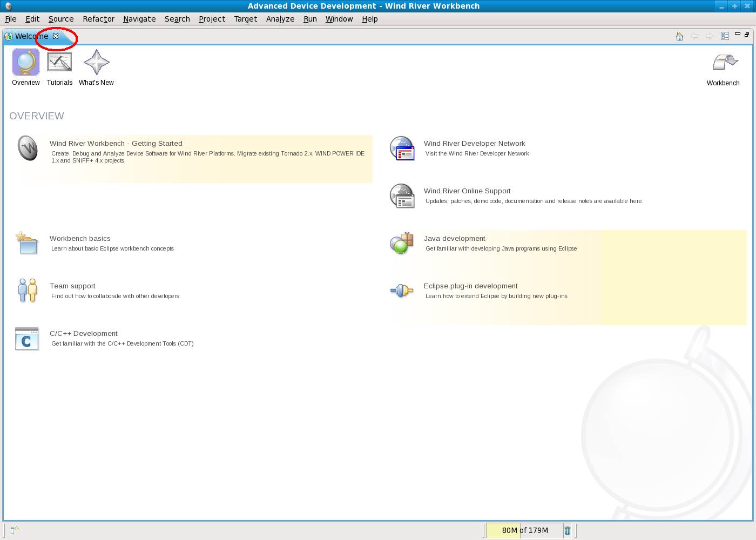Image resolution: width=756 pixels, height=540 pixels.
Task: Click 'Updates, patches, demo code' description
Action: click(x=534, y=201)
